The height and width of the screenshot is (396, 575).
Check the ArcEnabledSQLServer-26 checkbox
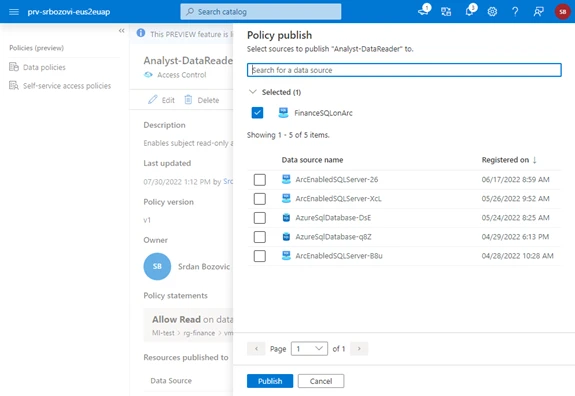[260, 180]
